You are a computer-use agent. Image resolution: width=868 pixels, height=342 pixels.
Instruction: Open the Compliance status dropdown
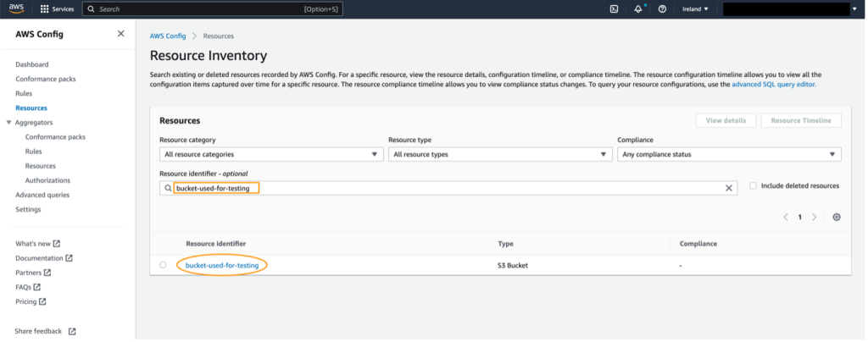tap(729, 155)
